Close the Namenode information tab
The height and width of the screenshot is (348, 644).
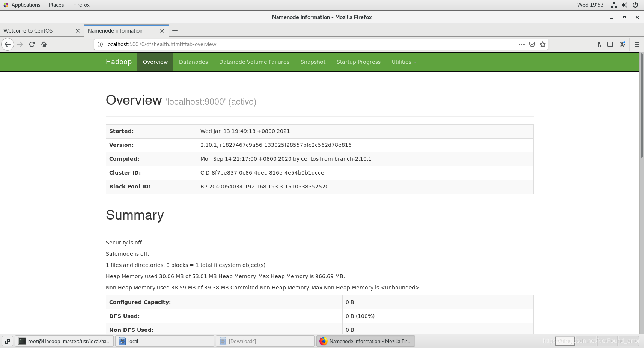point(162,31)
